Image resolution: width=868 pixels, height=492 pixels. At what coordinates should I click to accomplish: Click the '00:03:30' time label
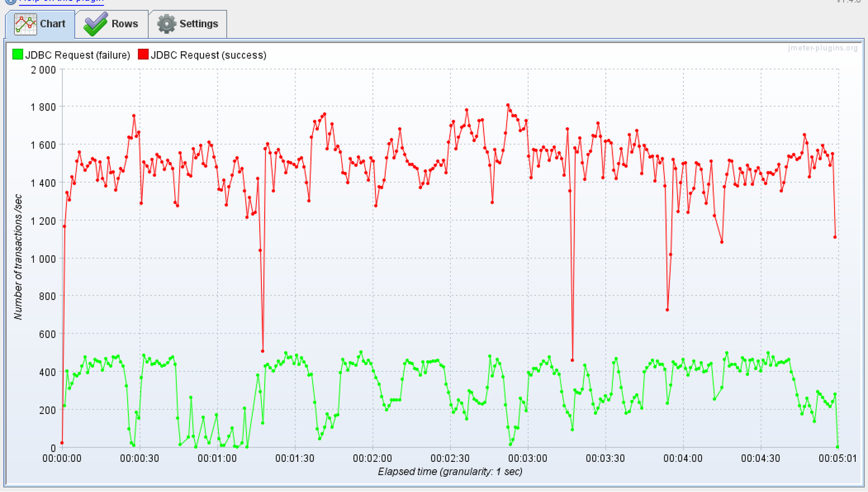(606, 458)
